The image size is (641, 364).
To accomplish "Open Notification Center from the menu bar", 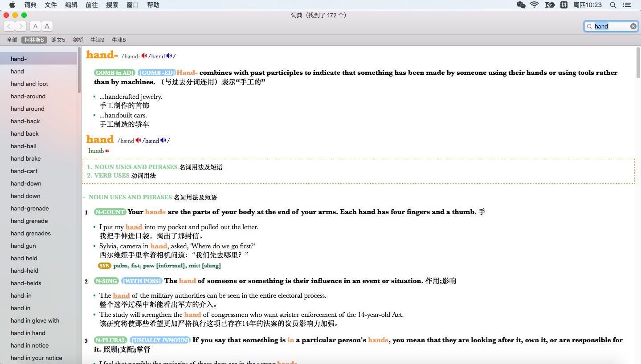I will (627, 5).
